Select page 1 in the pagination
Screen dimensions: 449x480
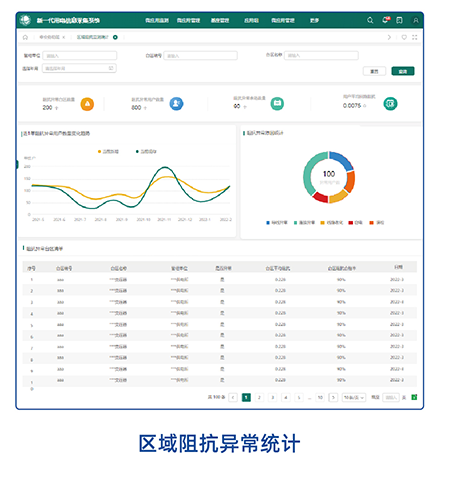click(x=246, y=397)
